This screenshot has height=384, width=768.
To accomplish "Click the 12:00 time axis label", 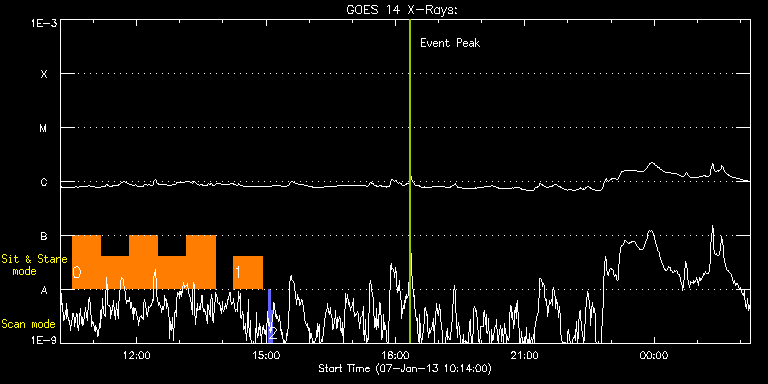I will (x=137, y=354).
